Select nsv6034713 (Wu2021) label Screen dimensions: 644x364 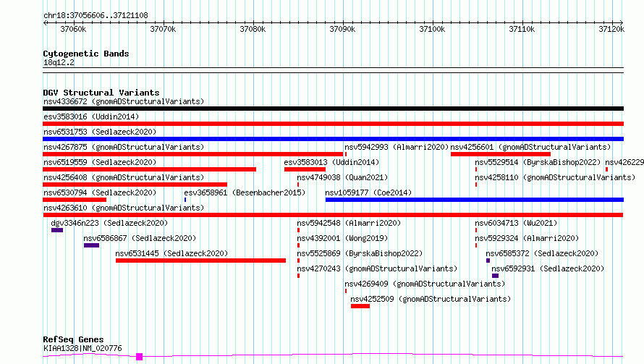coord(516,223)
